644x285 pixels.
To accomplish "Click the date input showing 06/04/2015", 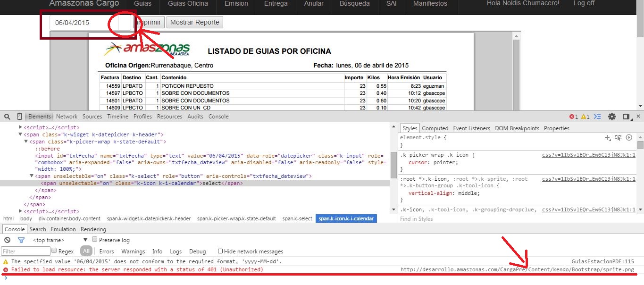I will click(84, 23).
